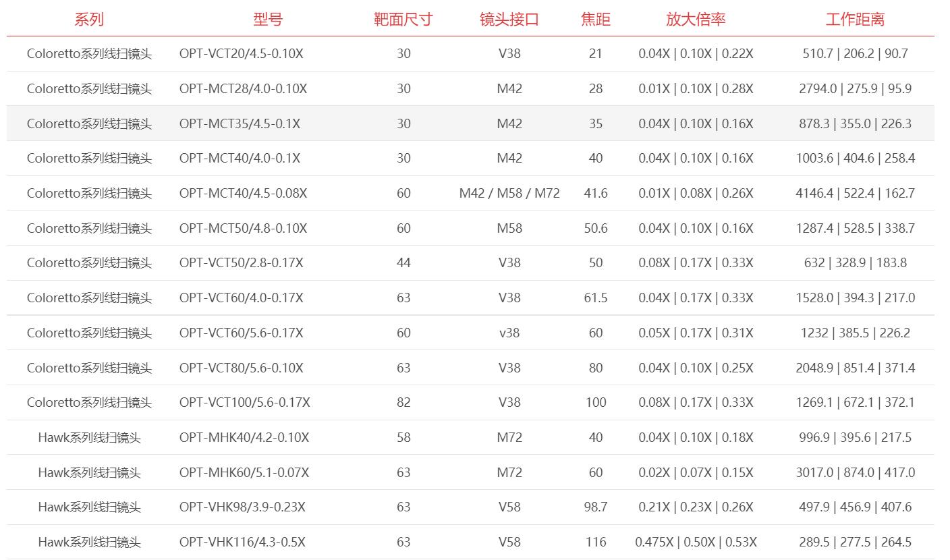The image size is (950, 560).
Task: Click the M42 / M58 / M72 interface cell
Action: click(509, 193)
